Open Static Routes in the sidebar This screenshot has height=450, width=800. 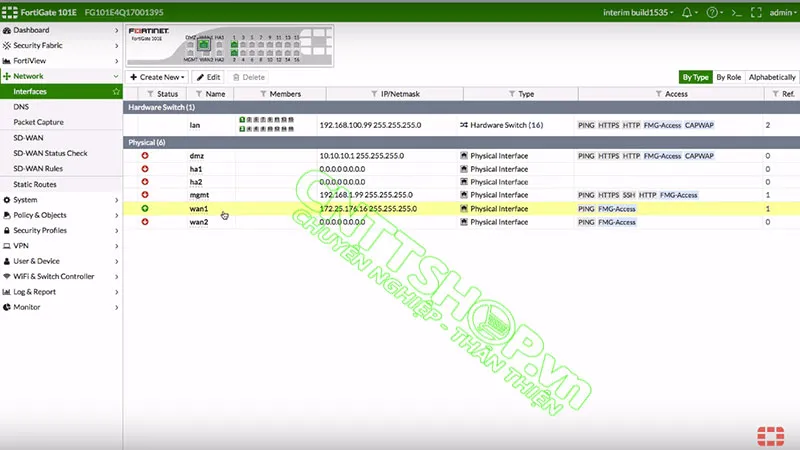35,184
